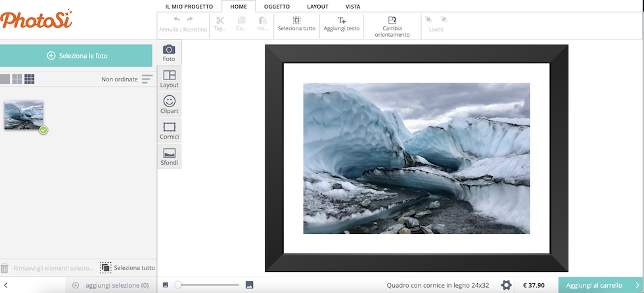The image size is (644, 293).
Task: Switch to small grid thumbnail view
Action: pyautogui.click(x=30, y=79)
